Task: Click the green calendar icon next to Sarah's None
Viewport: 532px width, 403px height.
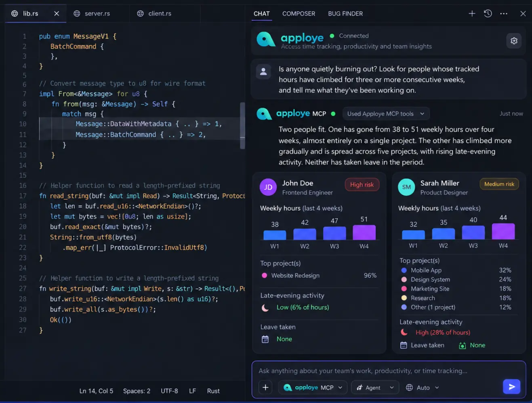Action: click(x=463, y=346)
